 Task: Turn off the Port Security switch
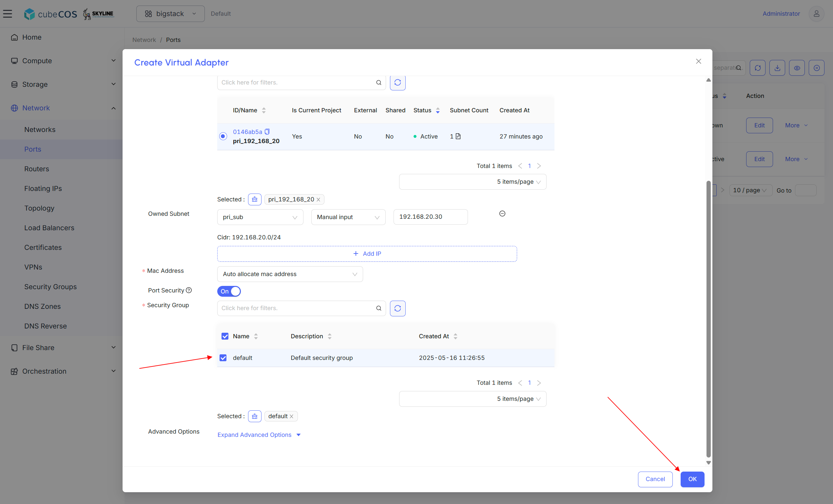[x=229, y=291]
